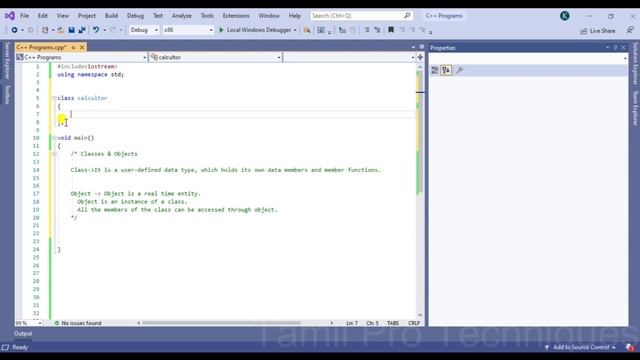Click the Visual Studio logo icon
This screenshot has width=640, height=360.
coord(10,16)
